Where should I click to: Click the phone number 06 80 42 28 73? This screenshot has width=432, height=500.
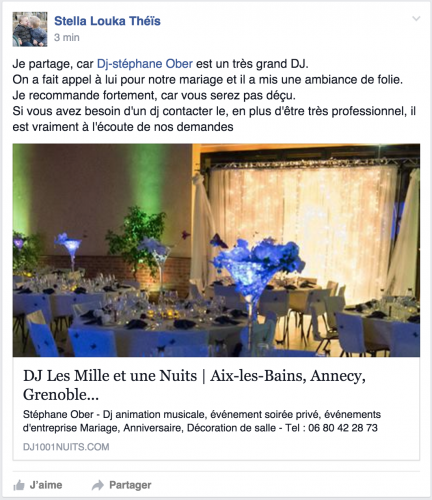(x=343, y=428)
